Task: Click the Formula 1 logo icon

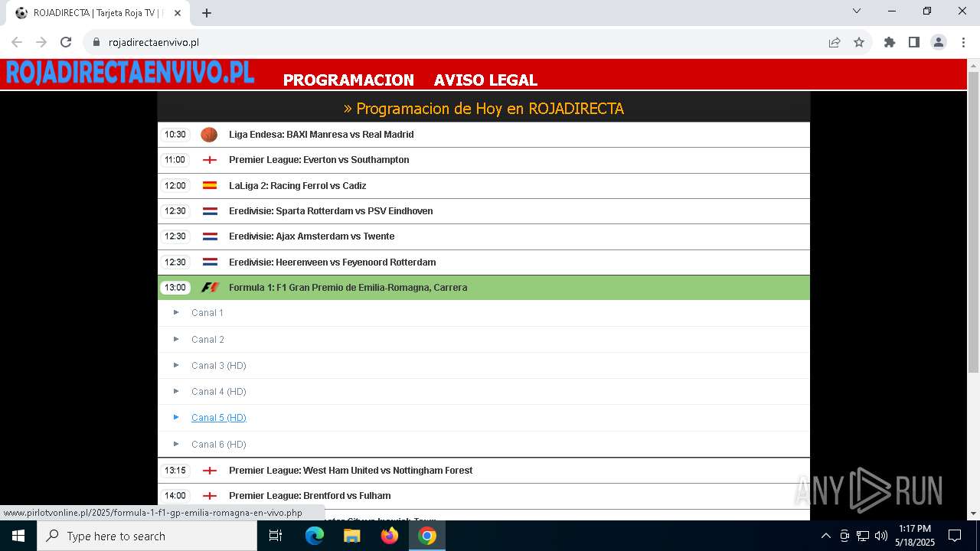Action: point(210,288)
